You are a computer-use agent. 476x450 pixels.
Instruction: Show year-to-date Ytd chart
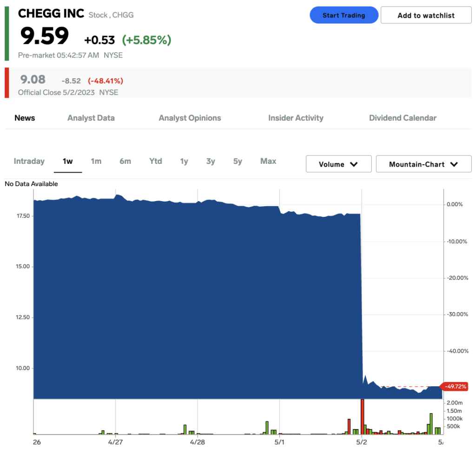155,161
